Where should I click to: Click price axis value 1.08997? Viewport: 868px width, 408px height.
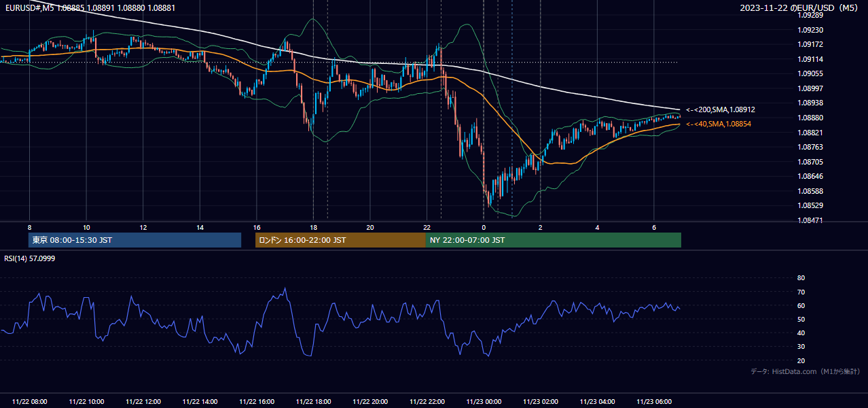810,88
